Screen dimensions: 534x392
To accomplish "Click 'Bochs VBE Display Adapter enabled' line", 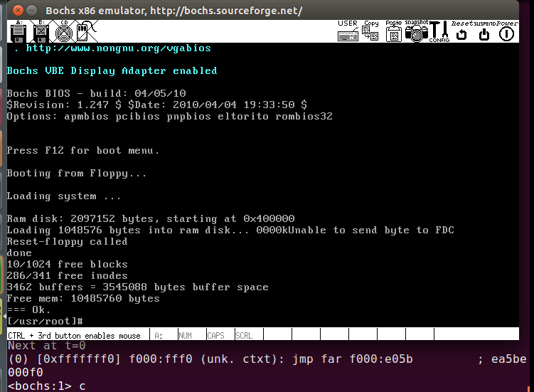I will point(112,71).
